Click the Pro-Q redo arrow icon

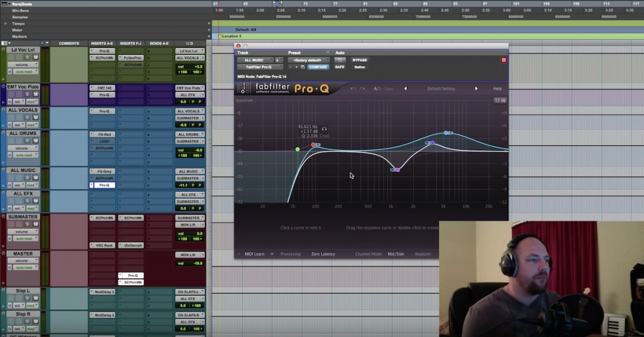coord(362,88)
